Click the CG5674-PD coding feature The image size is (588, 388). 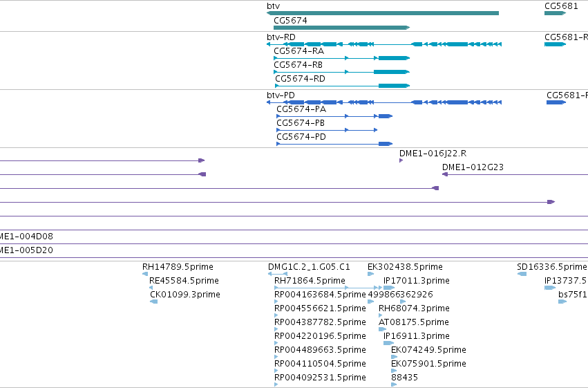click(334, 144)
